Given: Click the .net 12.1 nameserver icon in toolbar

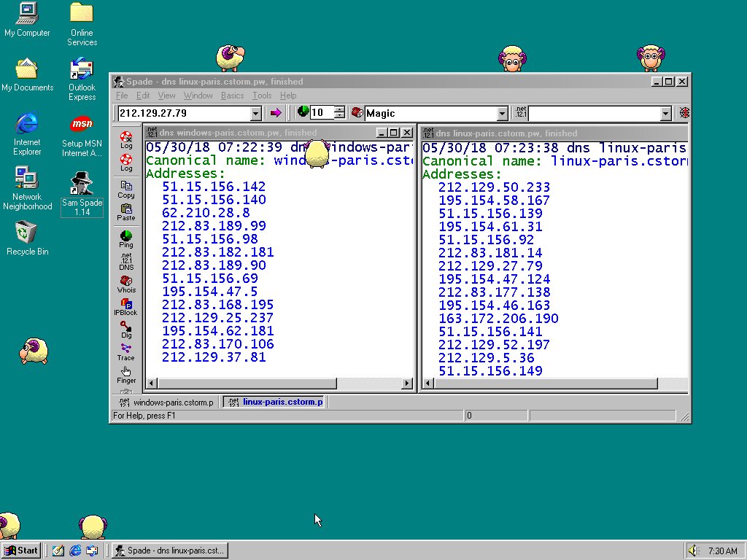Looking at the screenshot, I should click(521, 112).
